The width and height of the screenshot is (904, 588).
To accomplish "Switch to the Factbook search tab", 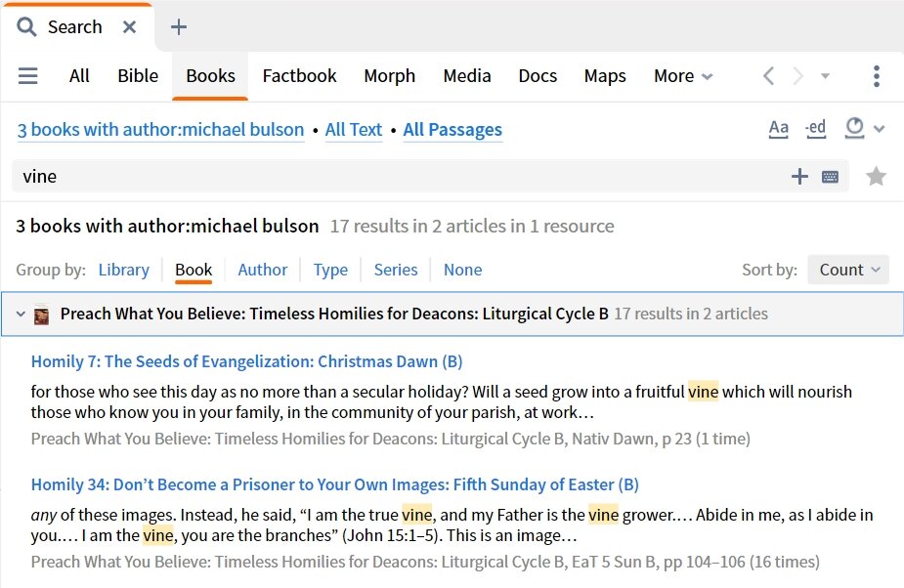I will click(x=299, y=76).
